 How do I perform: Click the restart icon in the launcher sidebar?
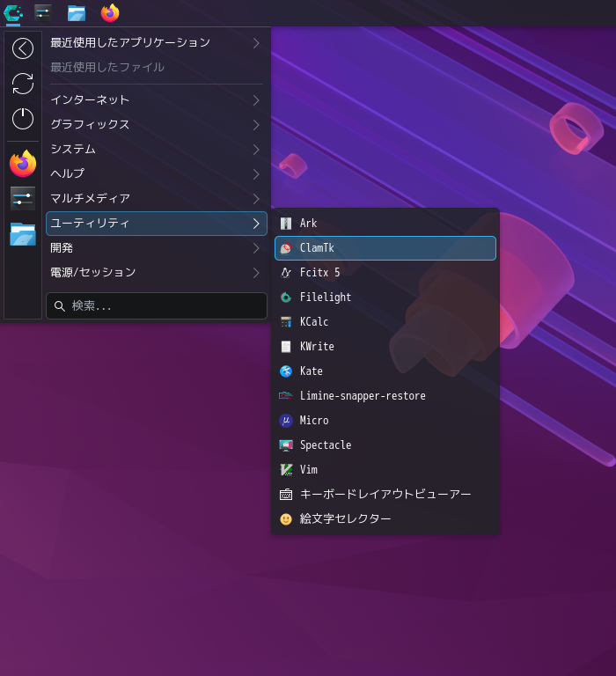coord(23,84)
